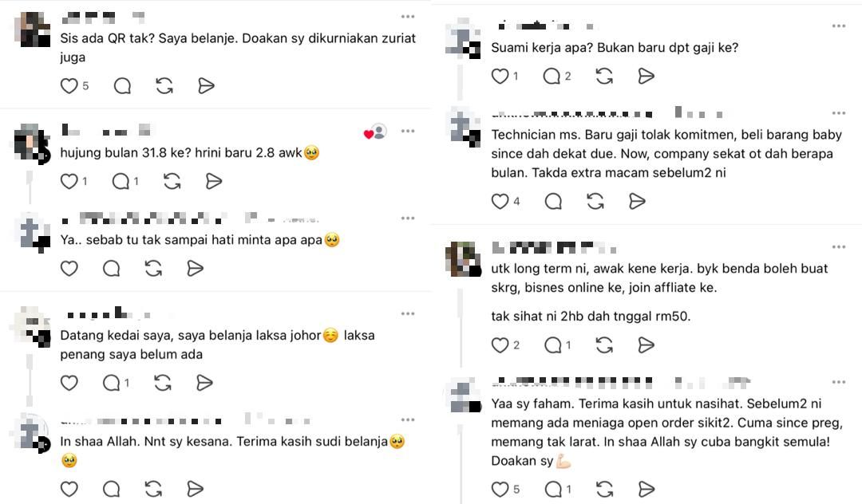
Task: Share the 'Ya.. sebab tu tak sampai' comment
Action: pos(196,269)
